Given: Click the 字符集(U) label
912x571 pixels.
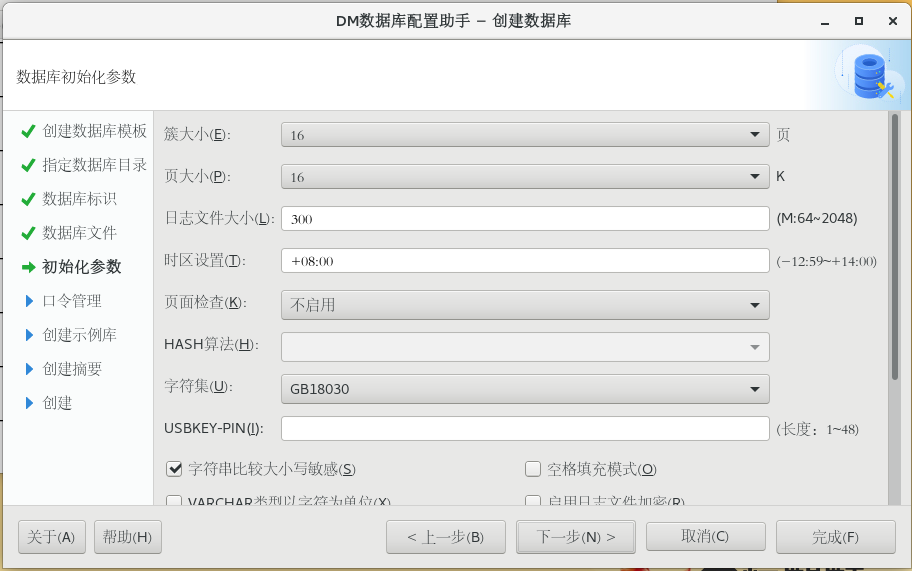Looking at the screenshot, I should pyautogui.click(x=198, y=386).
